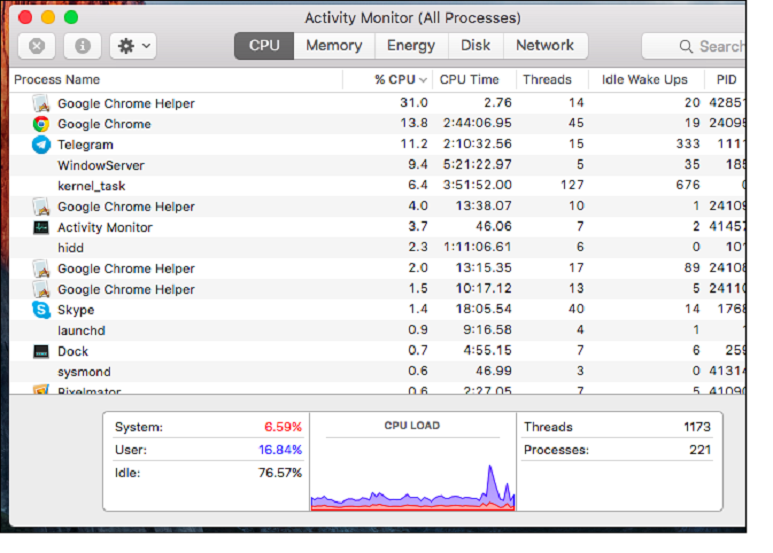The width and height of the screenshot is (773, 553).
Task: Click the System 6.59% value
Action: [x=283, y=427]
